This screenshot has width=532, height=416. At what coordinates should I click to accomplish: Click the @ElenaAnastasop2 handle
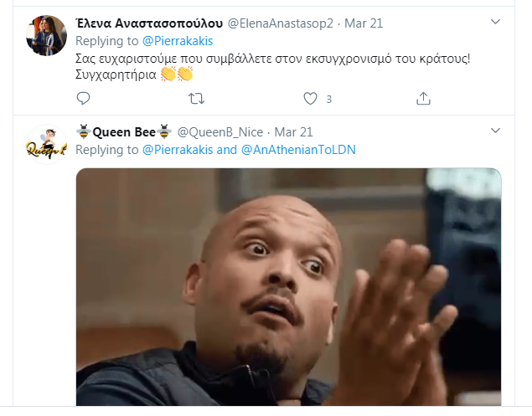(x=281, y=23)
